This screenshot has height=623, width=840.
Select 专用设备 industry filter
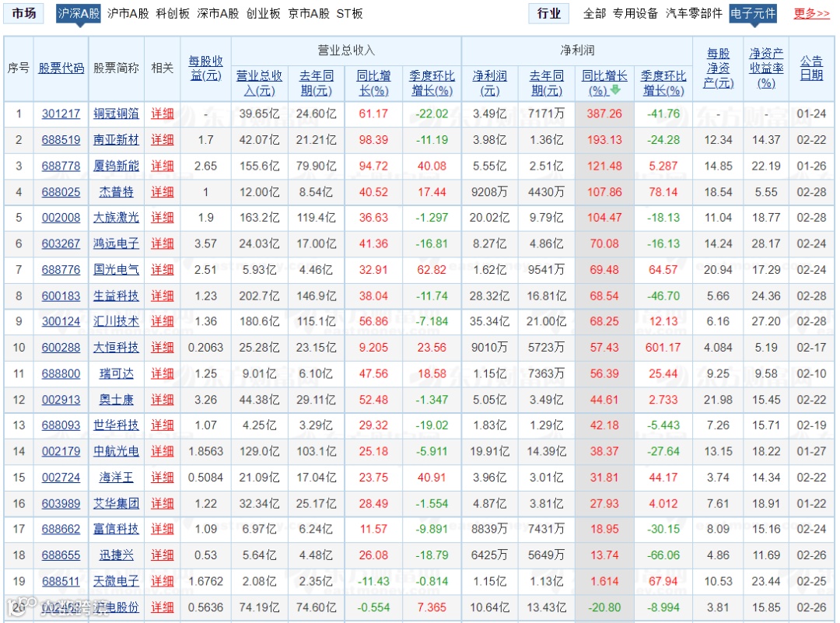coord(635,13)
